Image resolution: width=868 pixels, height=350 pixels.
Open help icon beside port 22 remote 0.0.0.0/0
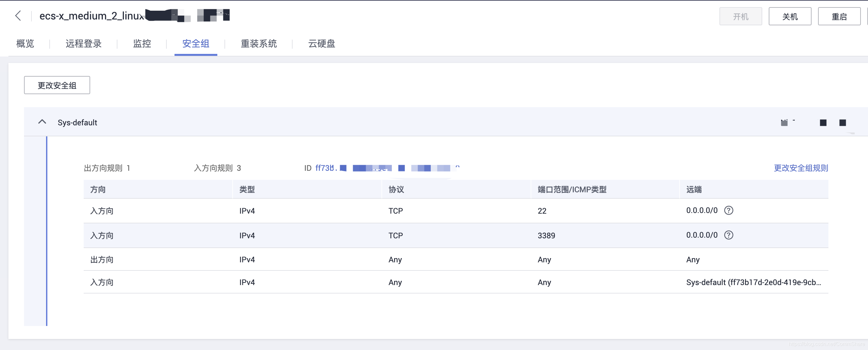pyautogui.click(x=729, y=210)
